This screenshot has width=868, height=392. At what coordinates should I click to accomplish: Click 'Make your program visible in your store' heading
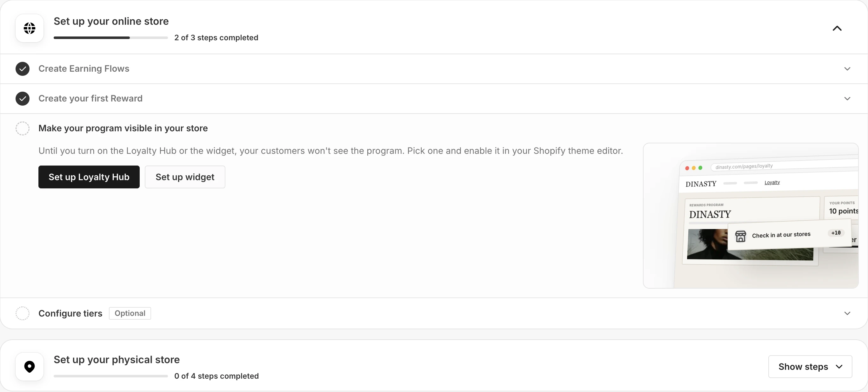point(123,128)
